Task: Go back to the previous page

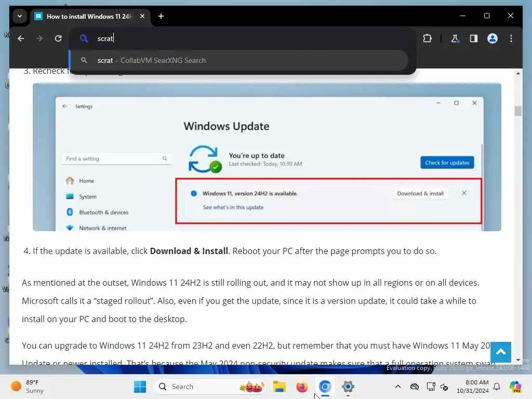Action: 21,38
